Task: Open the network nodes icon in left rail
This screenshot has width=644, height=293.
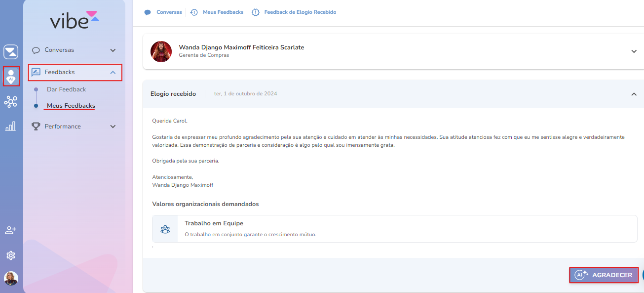Action: [x=10, y=102]
